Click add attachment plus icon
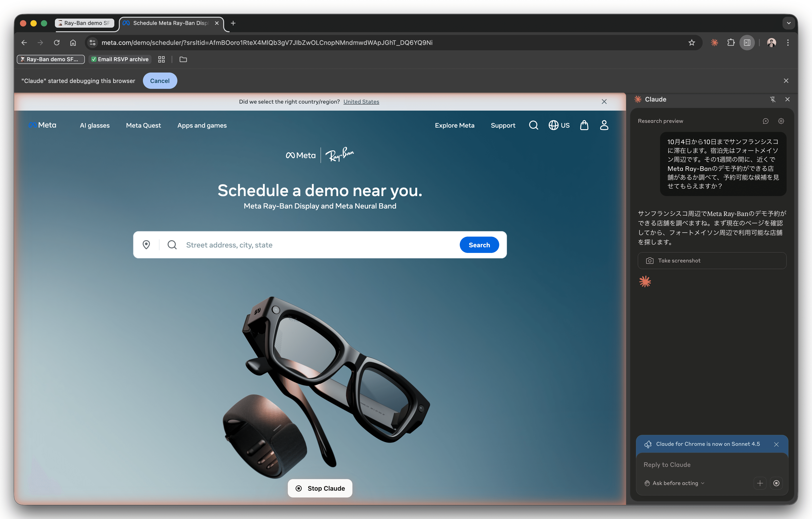 coord(760,483)
